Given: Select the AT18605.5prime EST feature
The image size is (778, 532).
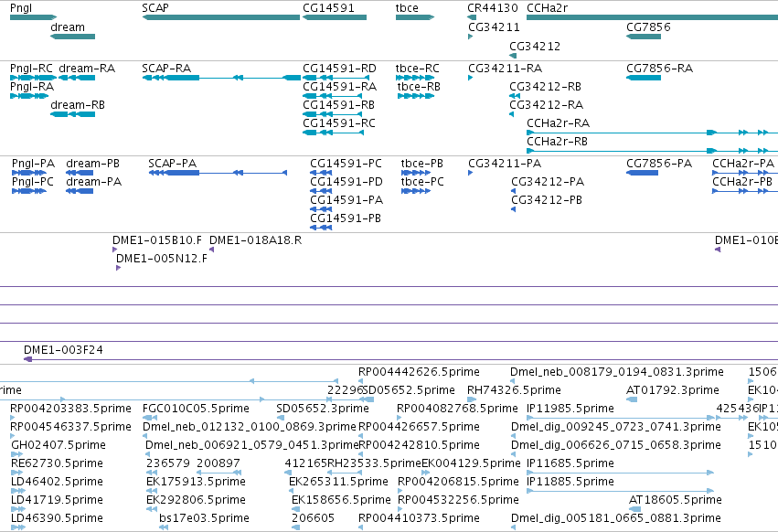Looking at the screenshot, I should point(634,509).
